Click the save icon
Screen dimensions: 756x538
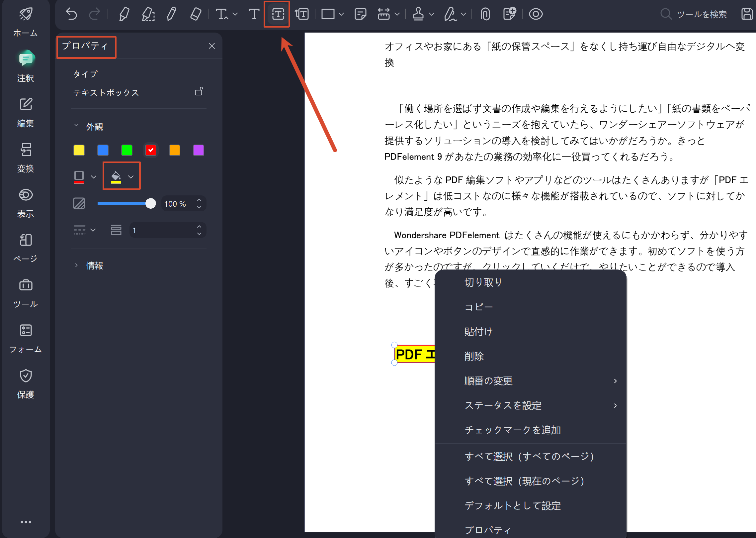[747, 14]
